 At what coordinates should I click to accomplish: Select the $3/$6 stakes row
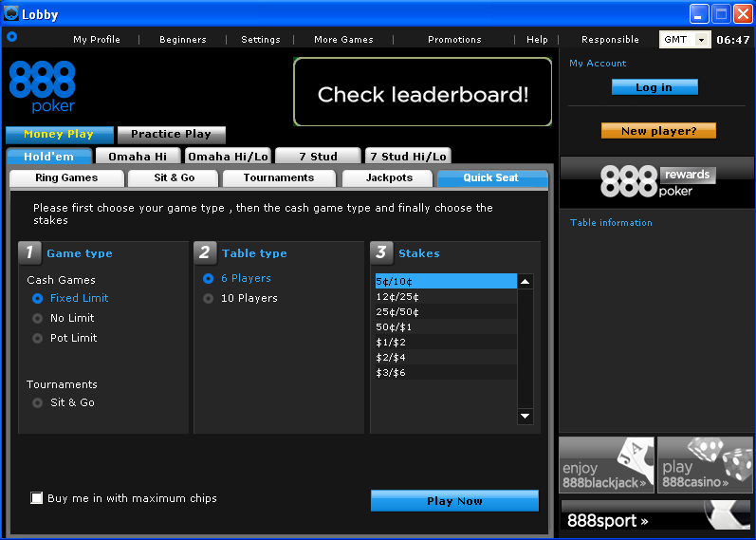446,373
